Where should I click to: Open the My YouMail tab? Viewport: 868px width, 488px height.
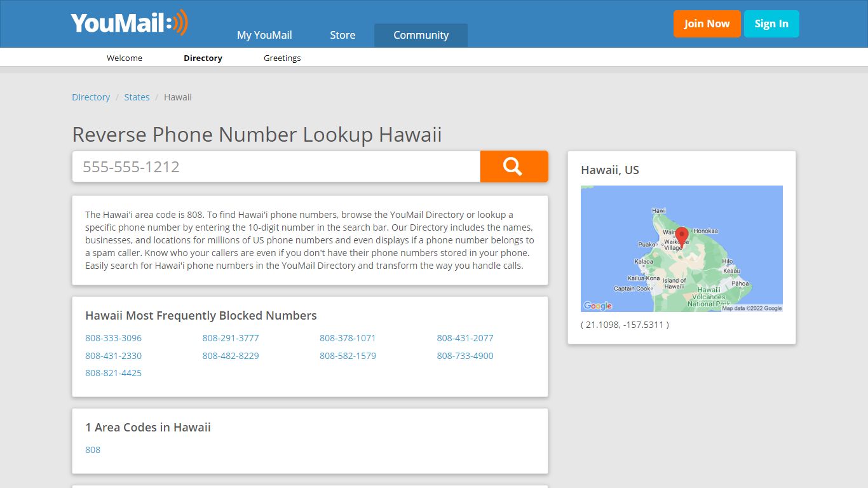click(264, 35)
